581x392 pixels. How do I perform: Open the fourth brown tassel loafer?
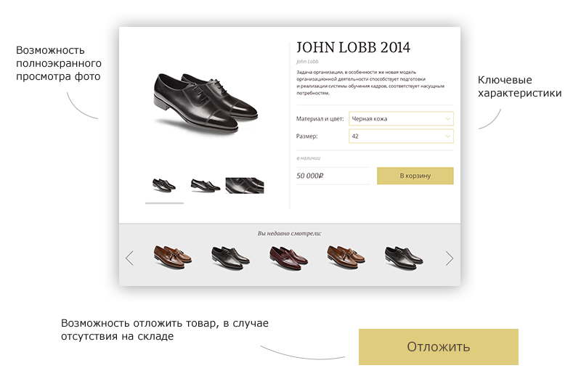346,257
